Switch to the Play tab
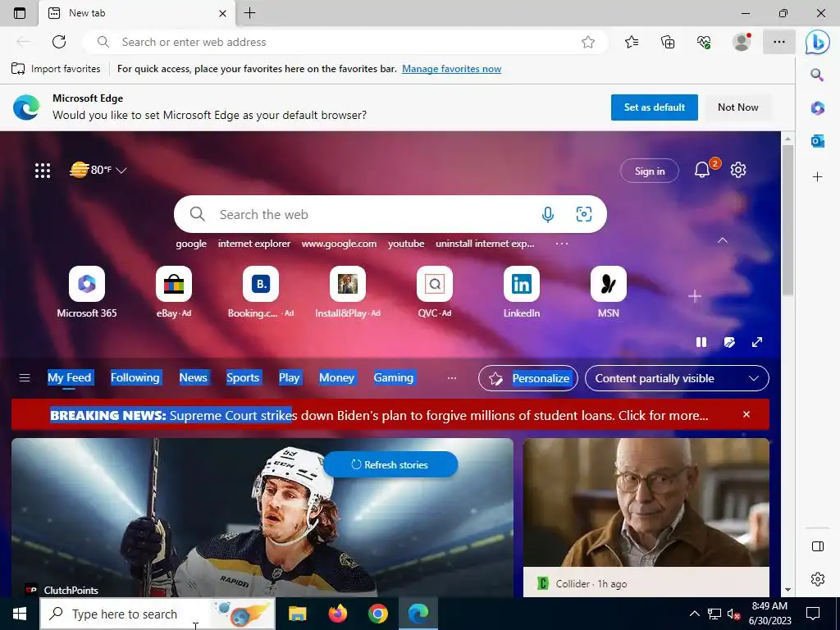This screenshot has height=630, width=840. pos(290,377)
